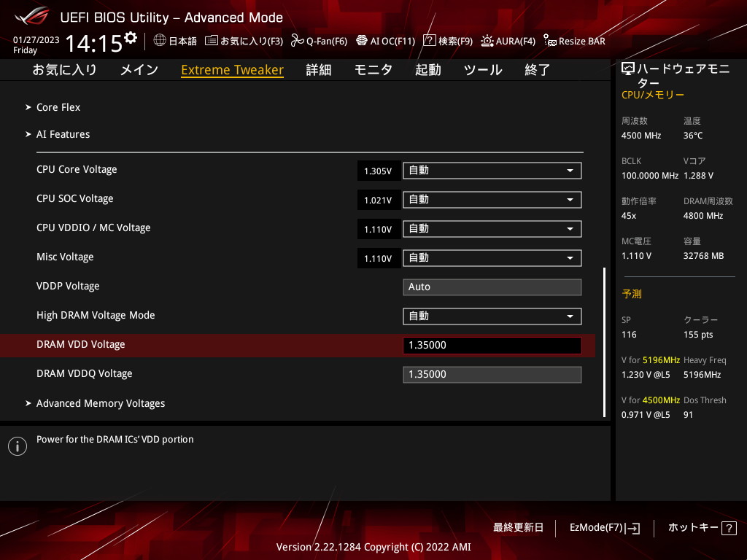Click the Resize BAR icon
The image size is (747, 560).
549,41
